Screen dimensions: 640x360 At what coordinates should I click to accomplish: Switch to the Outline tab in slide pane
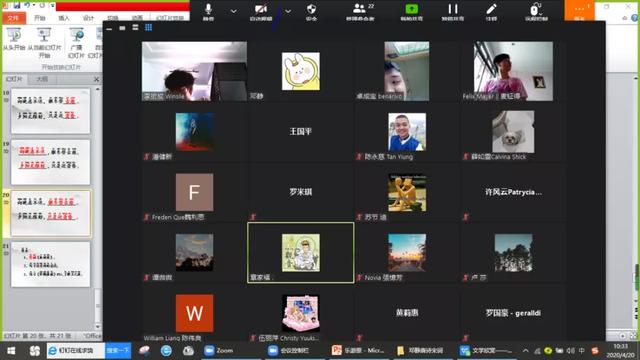[42, 79]
